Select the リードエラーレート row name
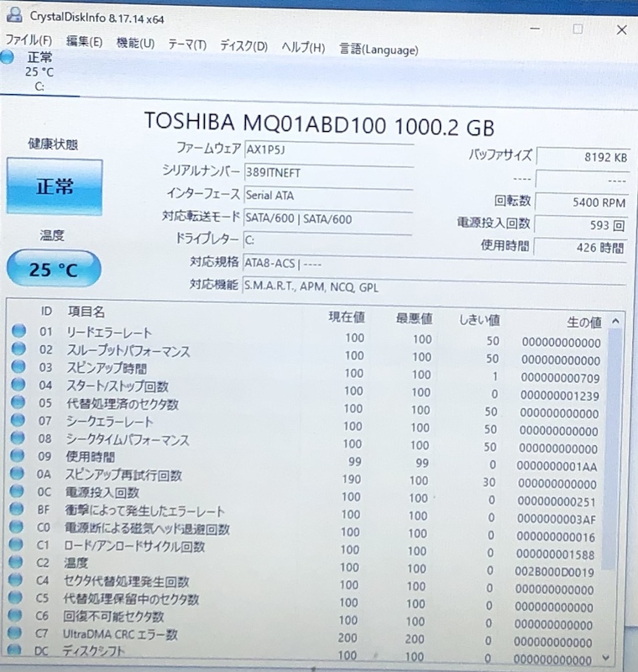This screenshot has height=672, width=638. tap(109, 333)
